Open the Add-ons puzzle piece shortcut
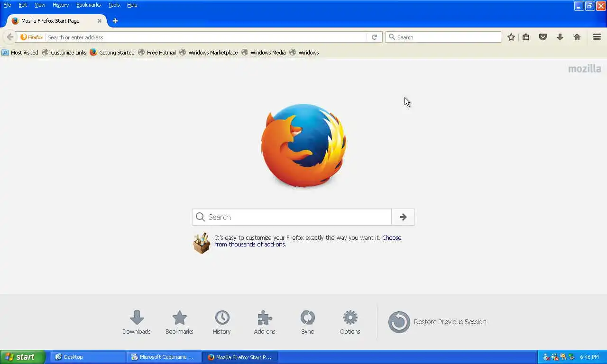The width and height of the screenshot is (607, 364). point(265,322)
